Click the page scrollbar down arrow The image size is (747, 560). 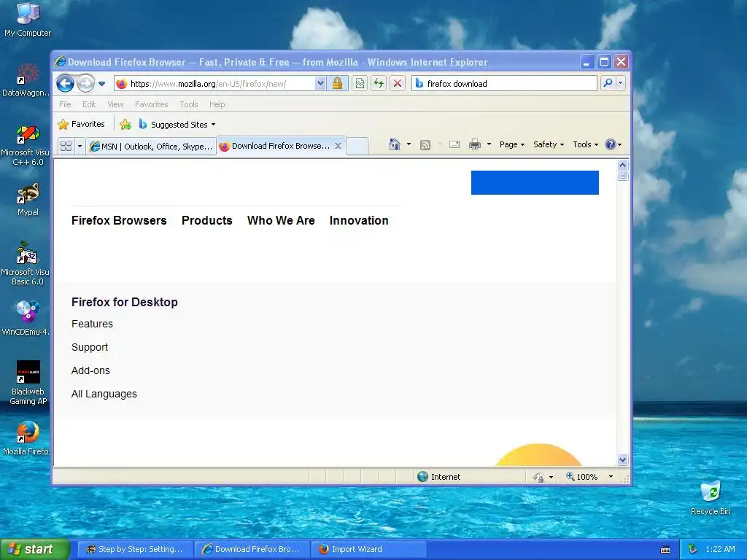(623, 460)
